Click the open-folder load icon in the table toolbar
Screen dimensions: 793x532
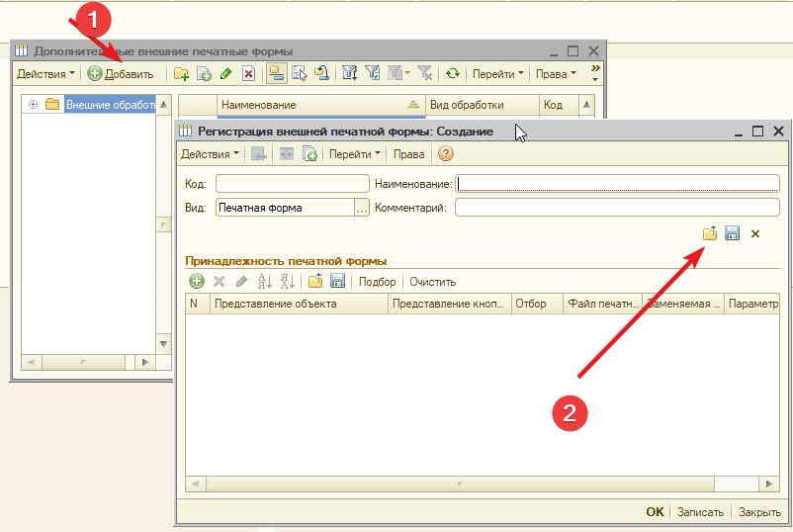pos(315,281)
